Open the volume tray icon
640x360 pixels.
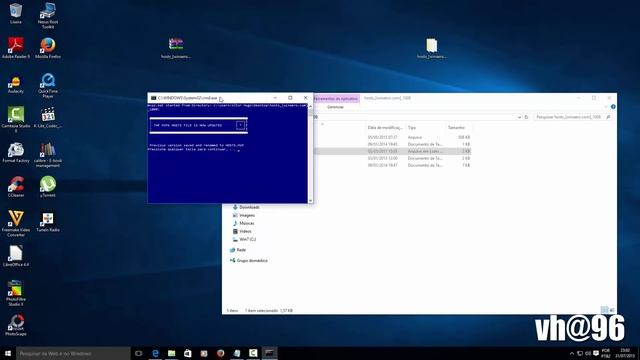588,353
